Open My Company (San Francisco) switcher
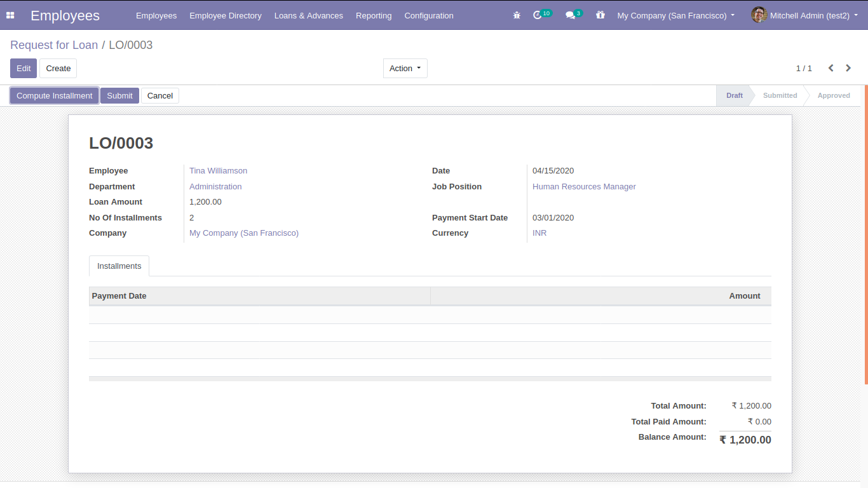Image resolution: width=868 pixels, height=488 pixels. click(x=675, y=15)
